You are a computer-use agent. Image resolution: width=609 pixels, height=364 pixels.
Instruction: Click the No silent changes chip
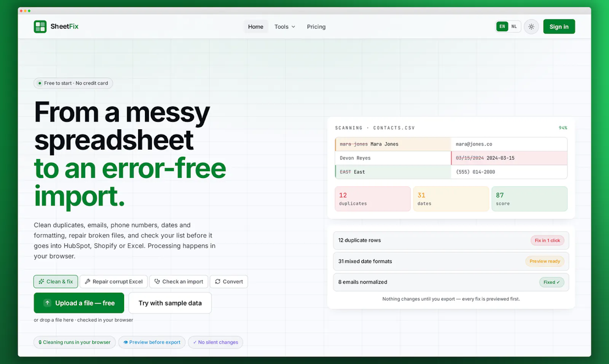click(215, 342)
